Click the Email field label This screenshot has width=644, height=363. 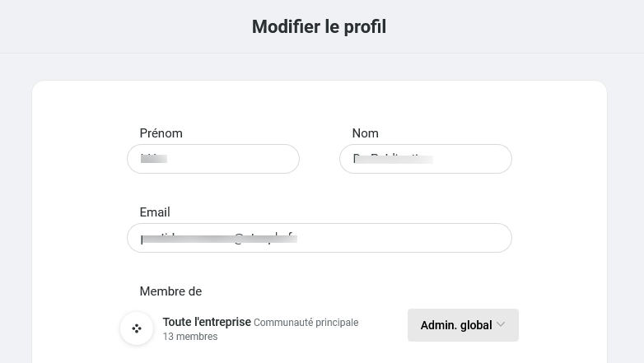(x=155, y=212)
